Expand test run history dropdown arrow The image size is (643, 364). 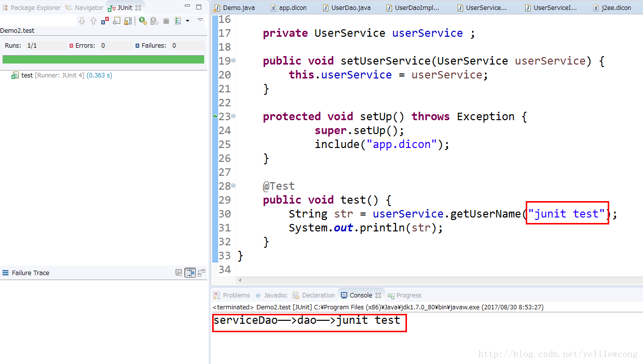pyautogui.click(x=187, y=21)
